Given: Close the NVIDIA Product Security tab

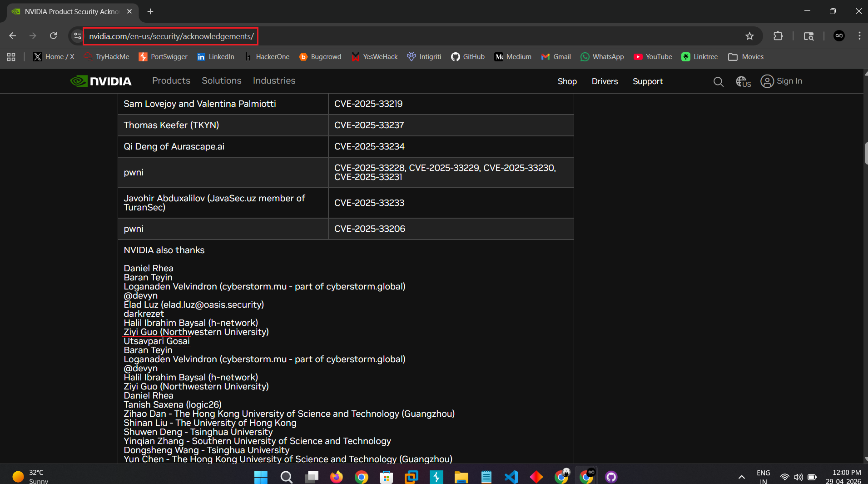Looking at the screenshot, I should [x=129, y=11].
